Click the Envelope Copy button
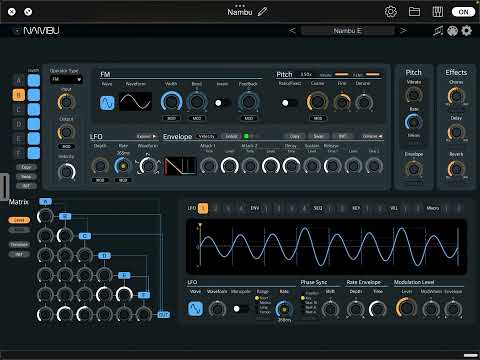480x360 pixels. click(x=295, y=136)
